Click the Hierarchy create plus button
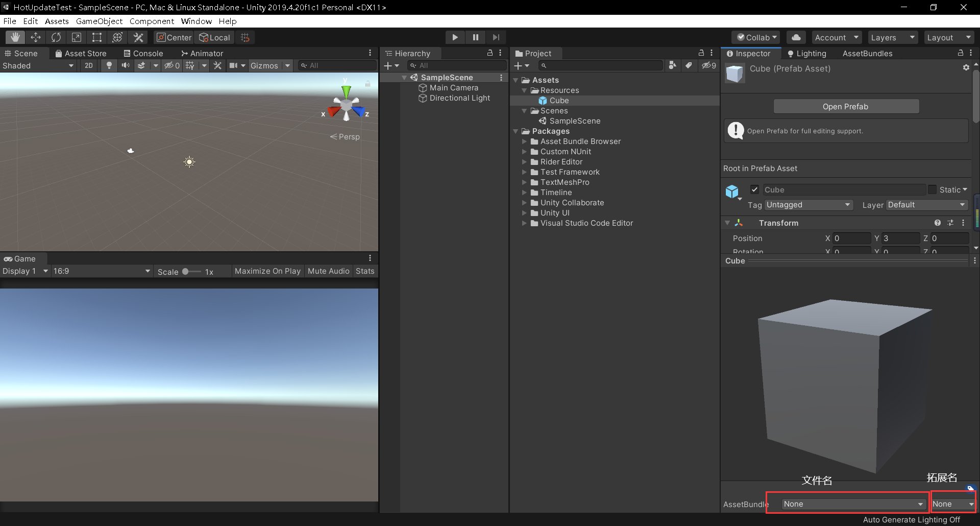Screen dimensions: 980x526 click(x=391, y=65)
